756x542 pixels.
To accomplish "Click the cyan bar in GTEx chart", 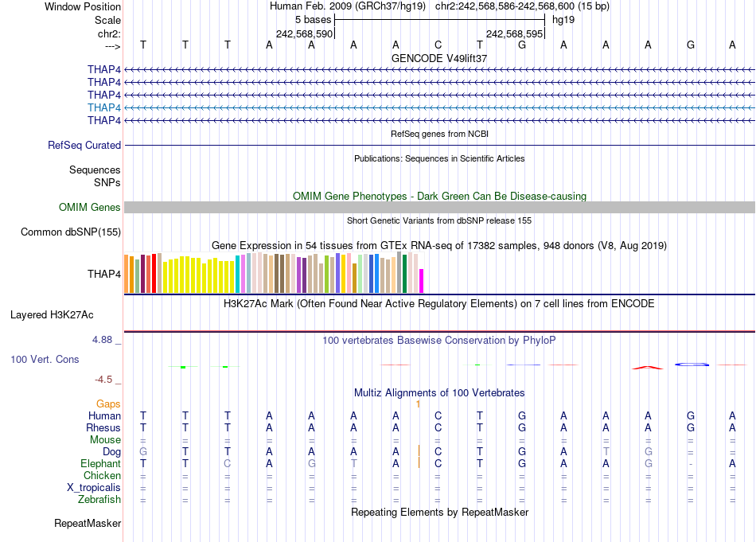I will tap(238, 274).
